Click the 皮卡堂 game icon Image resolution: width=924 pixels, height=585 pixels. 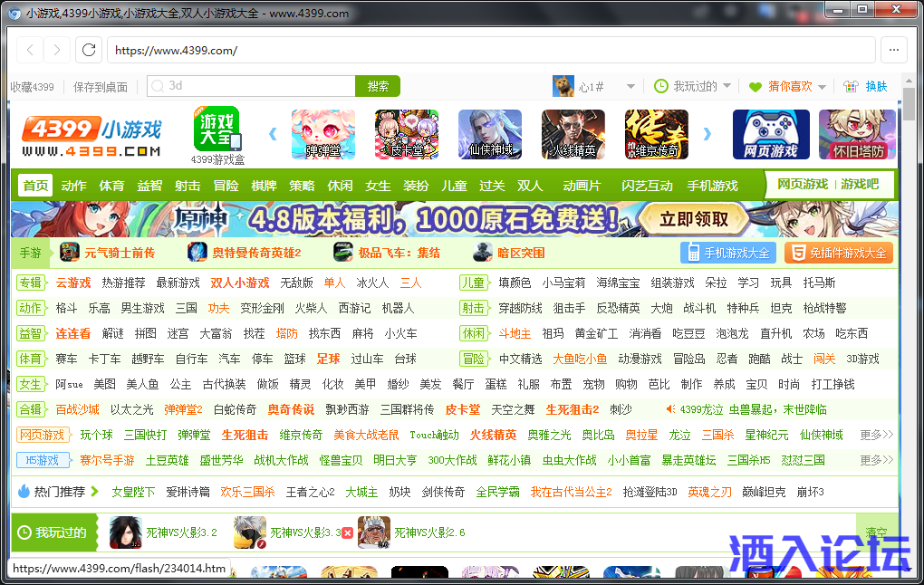coord(406,134)
